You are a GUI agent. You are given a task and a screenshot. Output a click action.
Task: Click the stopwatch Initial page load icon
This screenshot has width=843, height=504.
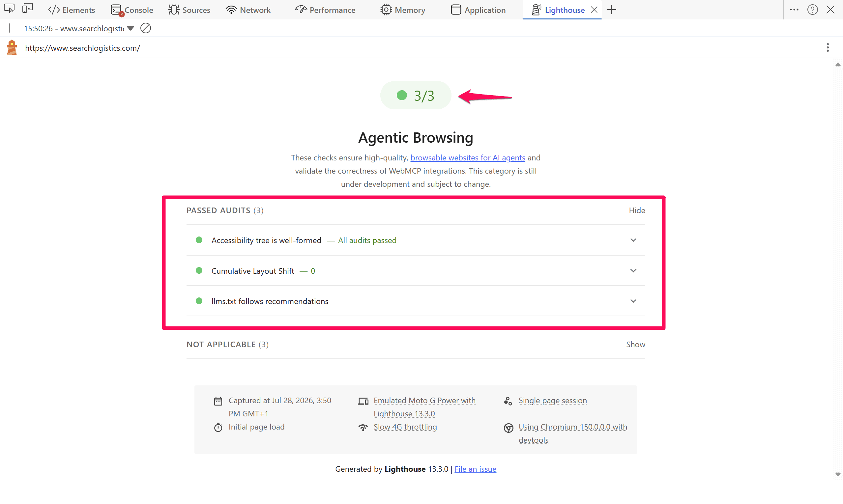pyautogui.click(x=218, y=427)
